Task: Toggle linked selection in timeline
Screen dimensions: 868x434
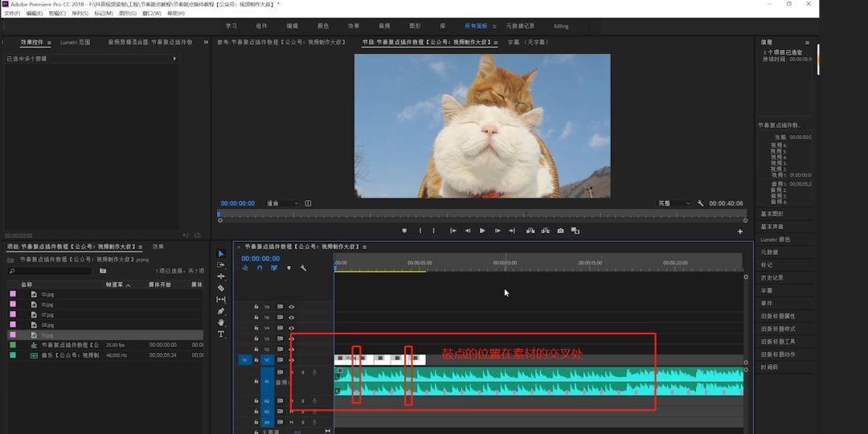Action: [x=274, y=268]
